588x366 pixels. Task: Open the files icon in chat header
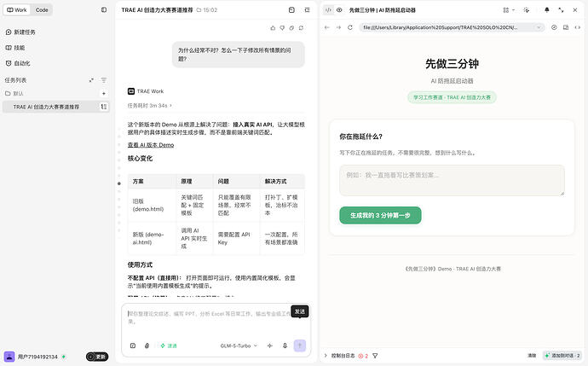[x=291, y=10]
